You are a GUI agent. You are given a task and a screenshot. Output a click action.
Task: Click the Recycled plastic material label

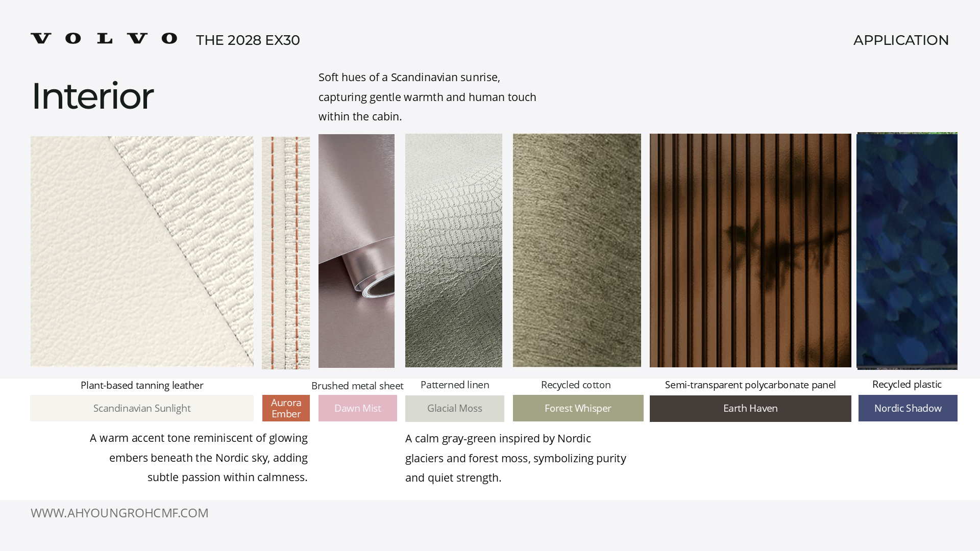click(x=907, y=384)
